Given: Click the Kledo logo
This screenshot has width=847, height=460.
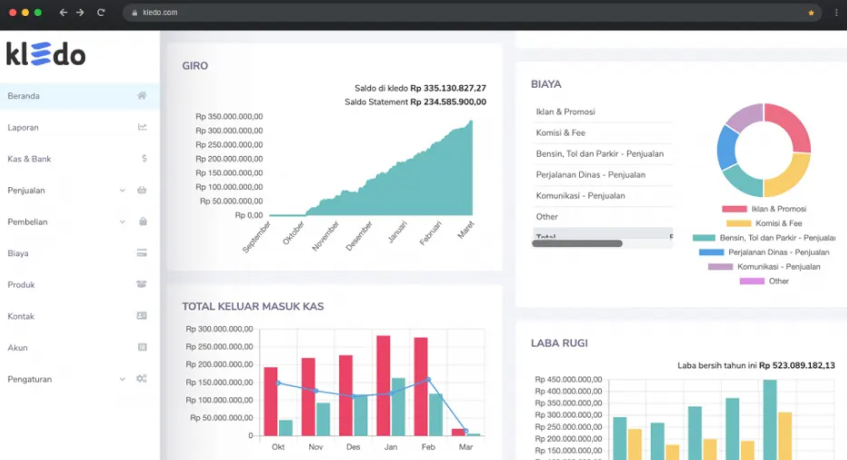Looking at the screenshot, I should [46, 55].
